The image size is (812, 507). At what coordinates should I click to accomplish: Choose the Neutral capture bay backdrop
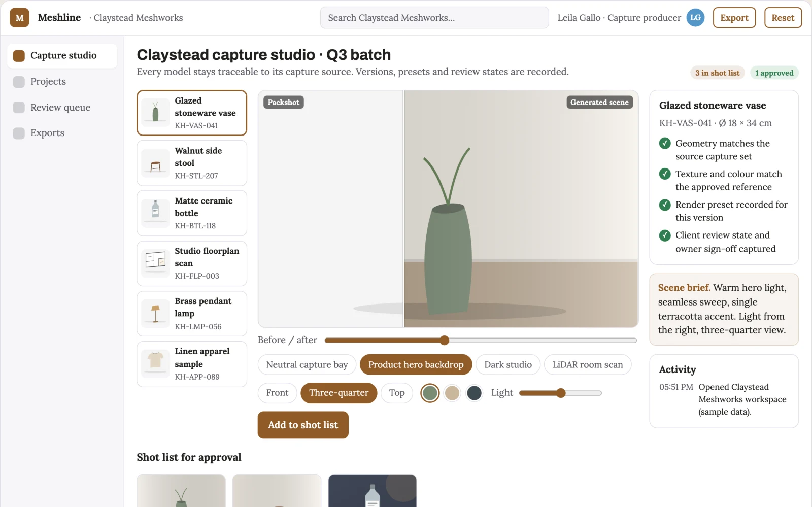click(307, 365)
